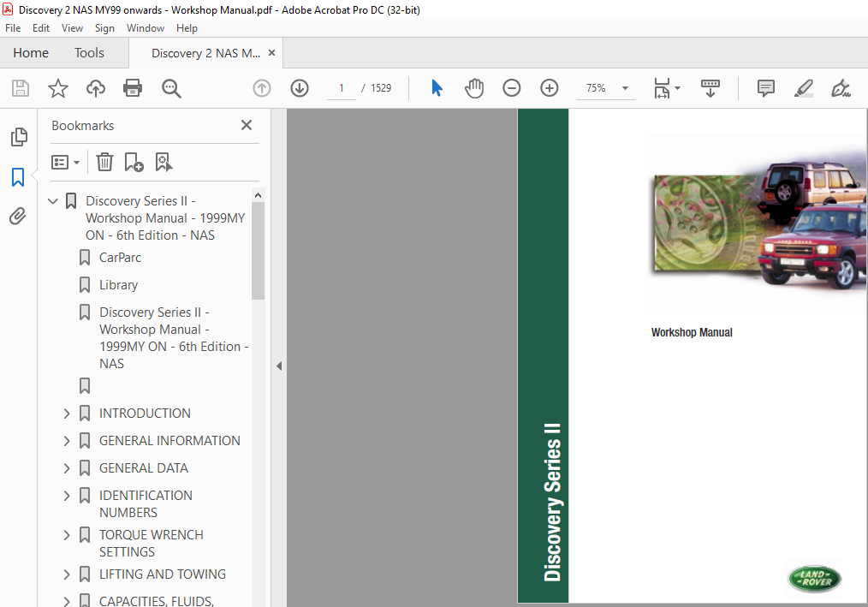
Task: Jump to INTRODUCTION bookmark text
Action: 145,414
